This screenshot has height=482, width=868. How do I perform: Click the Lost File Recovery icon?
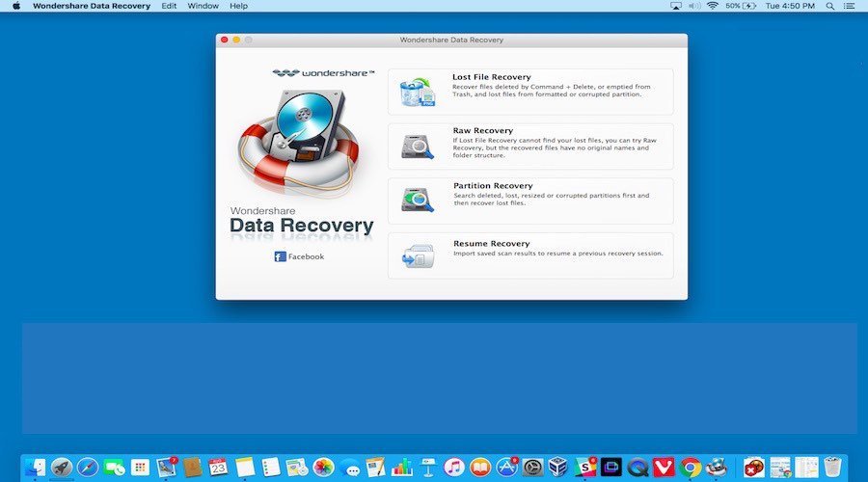pos(418,93)
